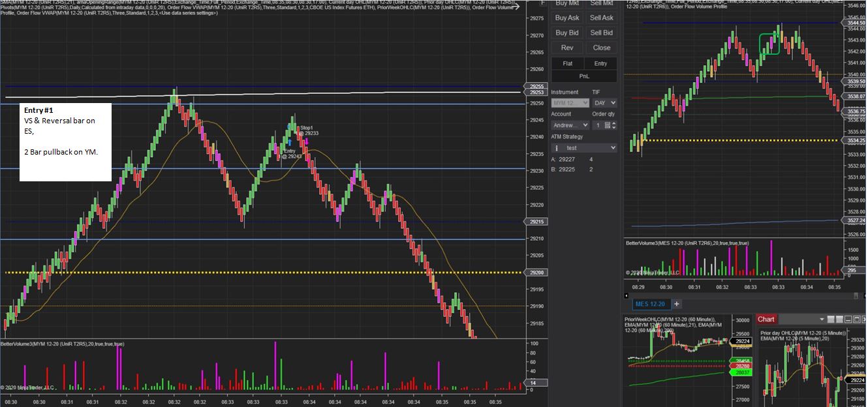Click Rev button to reverse position
The image size is (868, 407).
(567, 48)
